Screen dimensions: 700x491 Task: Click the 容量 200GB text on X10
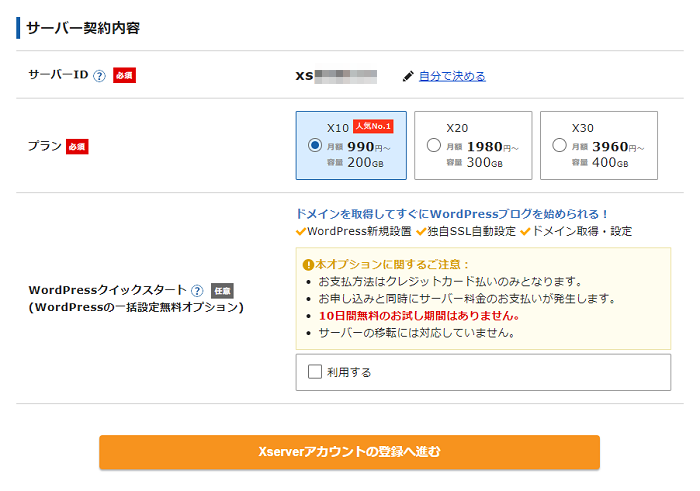pyautogui.click(x=355, y=162)
